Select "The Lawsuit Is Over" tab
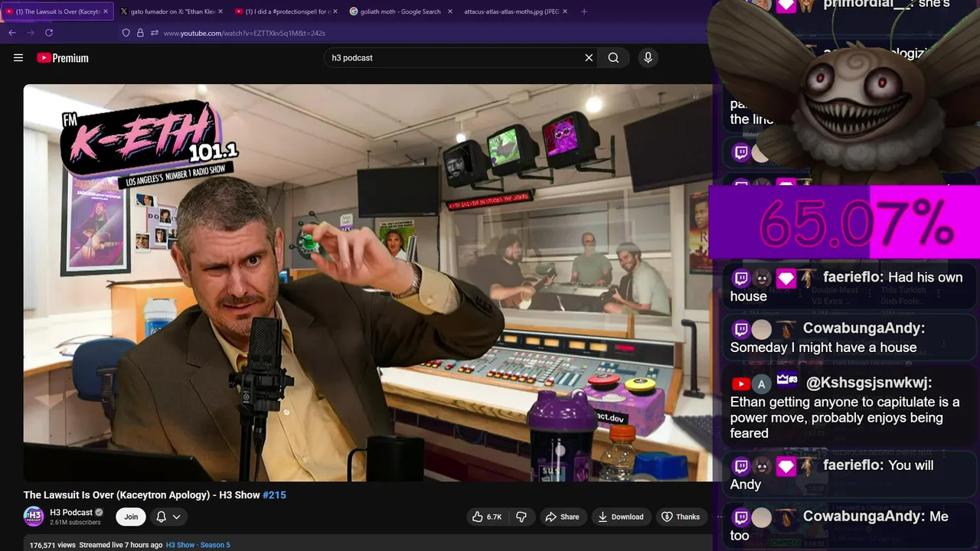The image size is (980, 551). click(57, 11)
